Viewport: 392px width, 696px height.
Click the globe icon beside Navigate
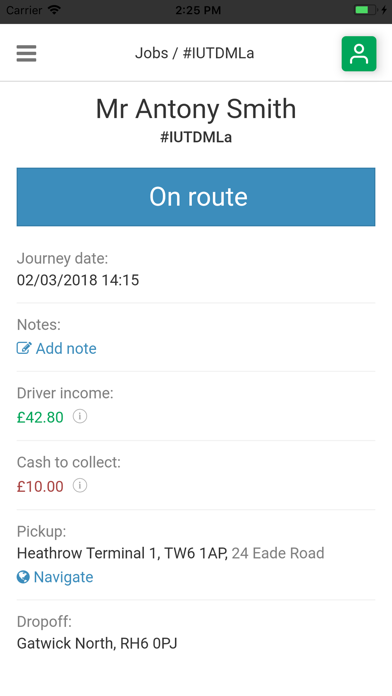point(23,577)
